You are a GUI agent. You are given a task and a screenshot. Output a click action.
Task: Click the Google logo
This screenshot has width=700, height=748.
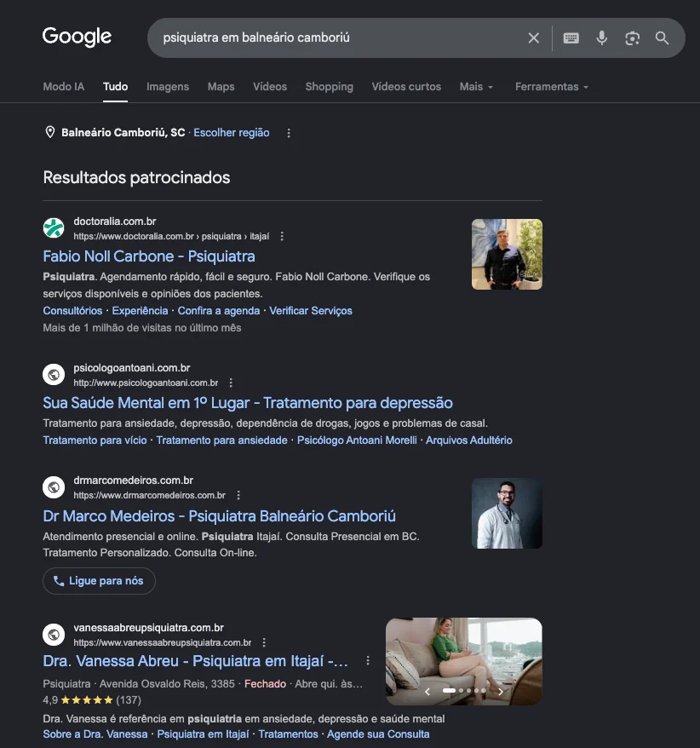(x=77, y=37)
